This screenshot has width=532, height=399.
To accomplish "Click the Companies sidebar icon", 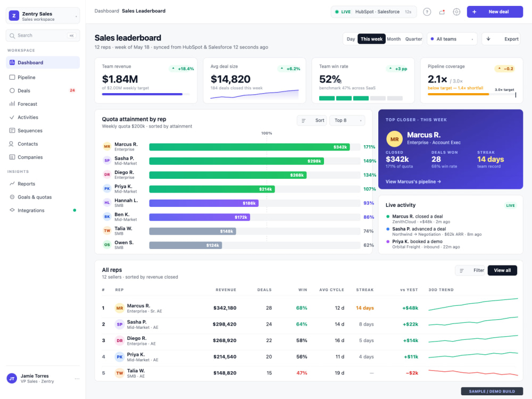I will click(x=12, y=157).
